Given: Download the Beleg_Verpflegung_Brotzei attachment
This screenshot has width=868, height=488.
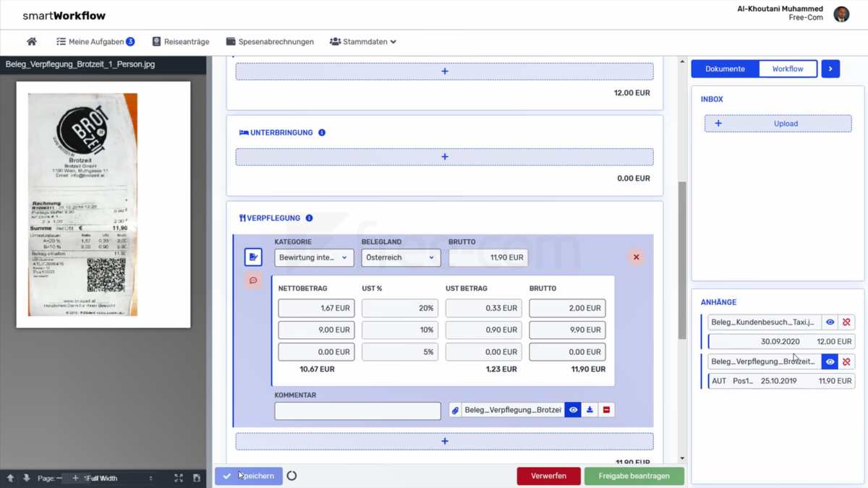Looking at the screenshot, I should pos(589,410).
